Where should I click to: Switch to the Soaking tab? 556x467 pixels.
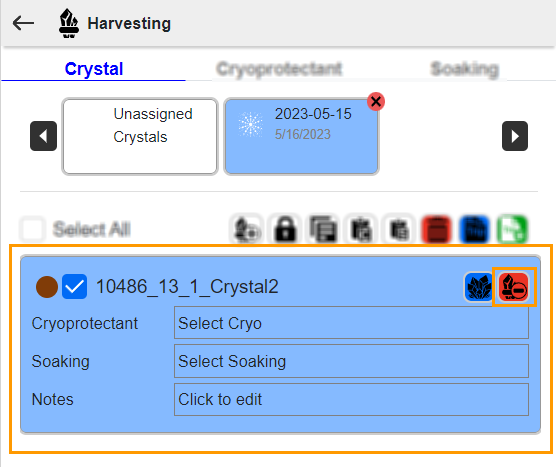(465, 69)
